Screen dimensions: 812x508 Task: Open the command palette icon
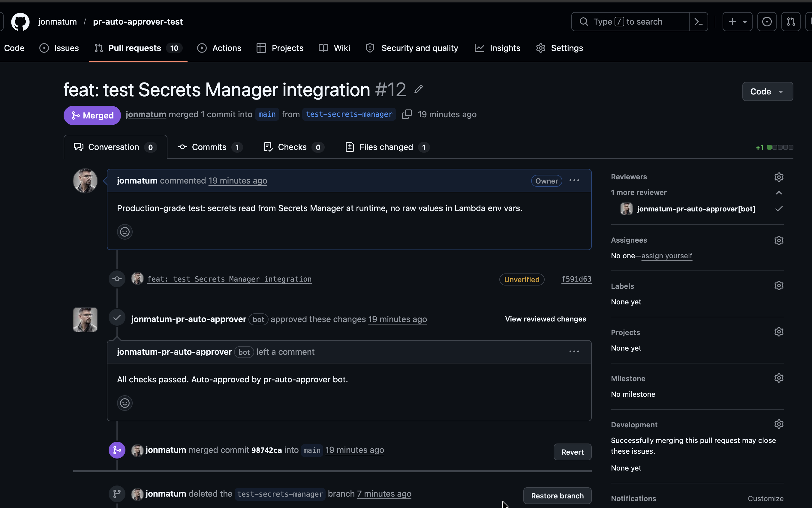698,22
